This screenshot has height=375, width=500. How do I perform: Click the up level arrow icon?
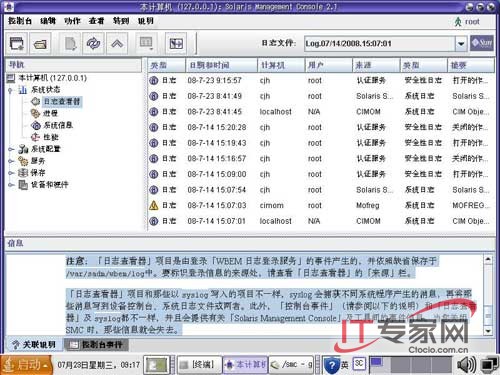(x=117, y=43)
